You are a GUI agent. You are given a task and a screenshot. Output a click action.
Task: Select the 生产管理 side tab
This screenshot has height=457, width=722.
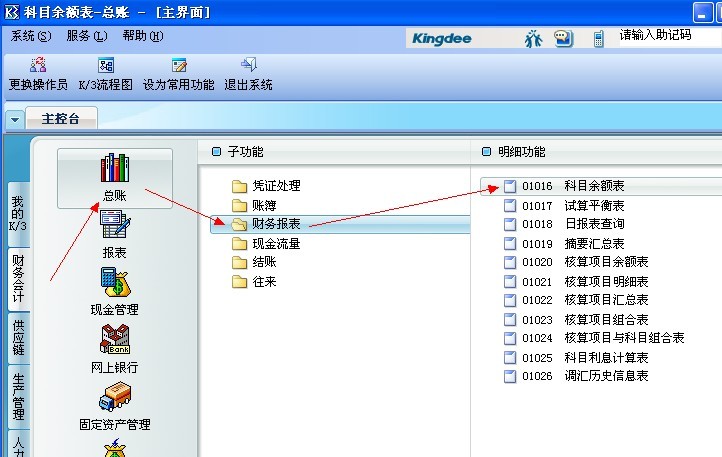(x=18, y=396)
